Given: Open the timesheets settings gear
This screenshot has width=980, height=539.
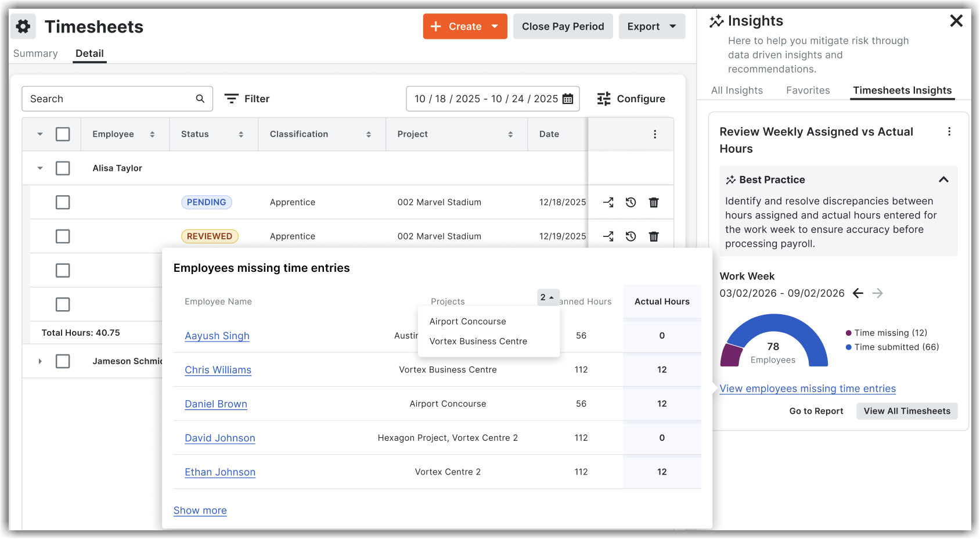Looking at the screenshot, I should pyautogui.click(x=23, y=26).
